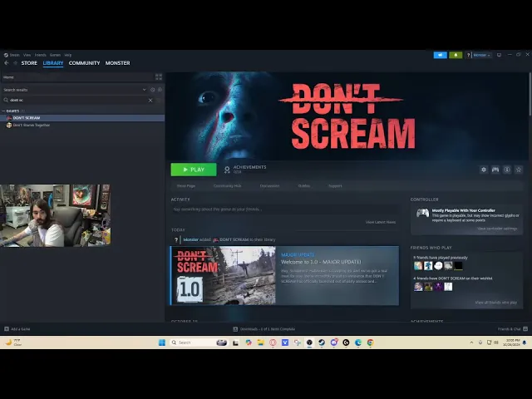Open the Achievements summary
Screen dimensions: 532x399
(x=245, y=170)
